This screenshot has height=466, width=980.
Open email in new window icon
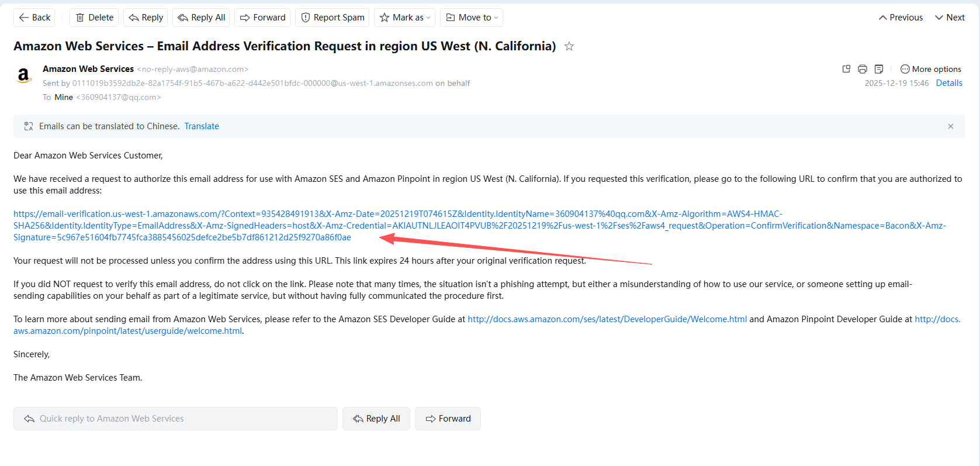(x=846, y=69)
